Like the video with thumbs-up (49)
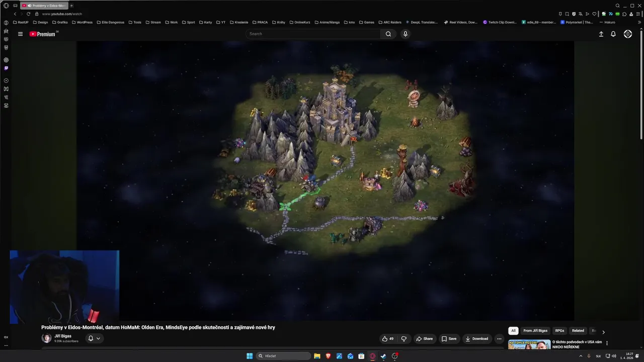Screen dimensions: 644x362 click(x=388, y=339)
